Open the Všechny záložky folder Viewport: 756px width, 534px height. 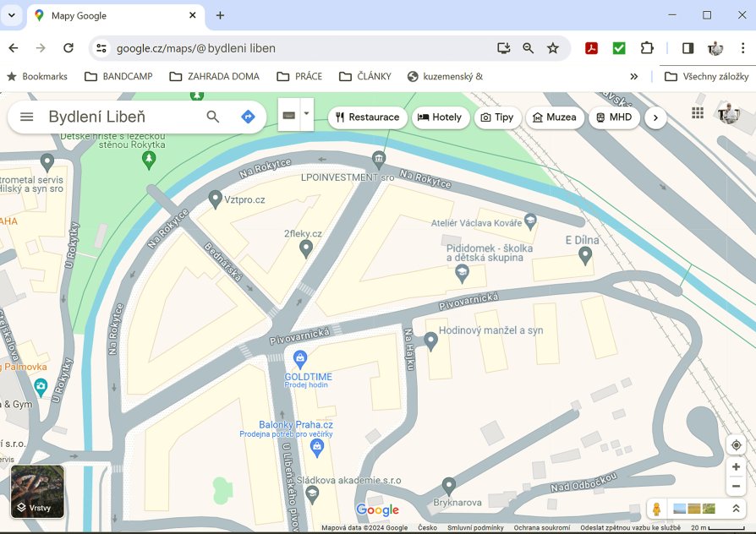pos(706,76)
